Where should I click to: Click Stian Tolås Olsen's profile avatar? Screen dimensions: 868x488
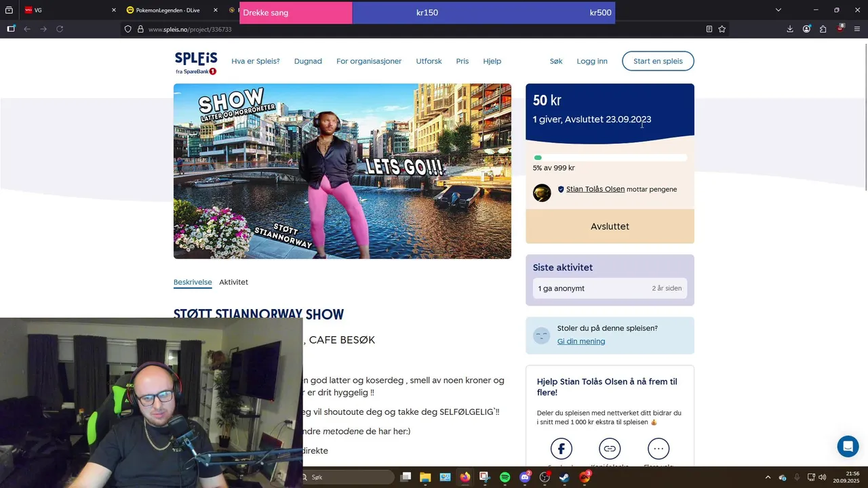pos(542,193)
